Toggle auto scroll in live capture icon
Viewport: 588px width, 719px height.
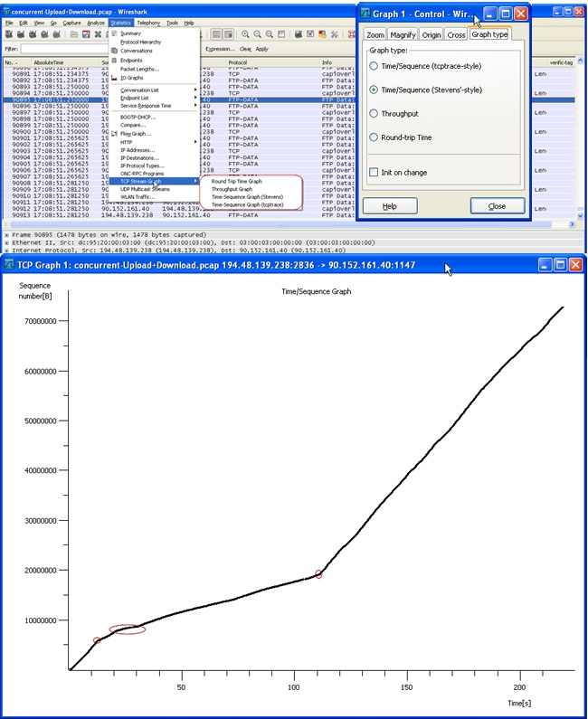[228, 34]
